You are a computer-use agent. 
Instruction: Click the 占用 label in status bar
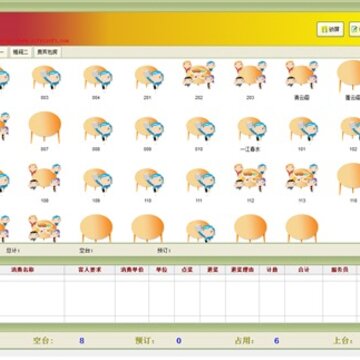pyautogui.click(x=244, y=341)
